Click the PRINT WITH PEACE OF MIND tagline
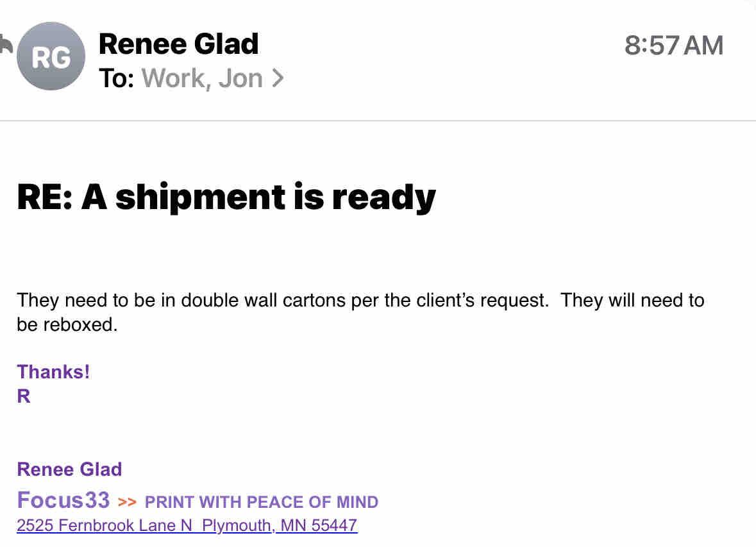The image size is (756, 547). point(262,501)
